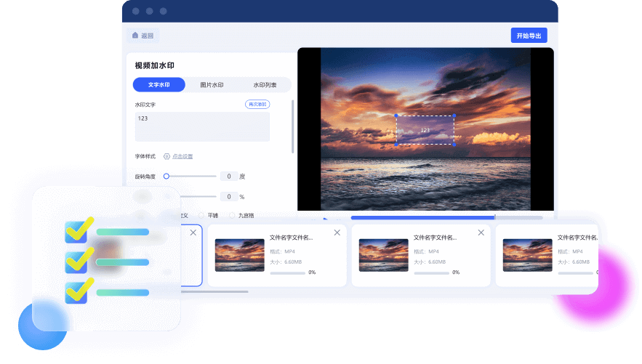Click the 开始导出 export button
The image size is (642, 364).
coord(529,36)
